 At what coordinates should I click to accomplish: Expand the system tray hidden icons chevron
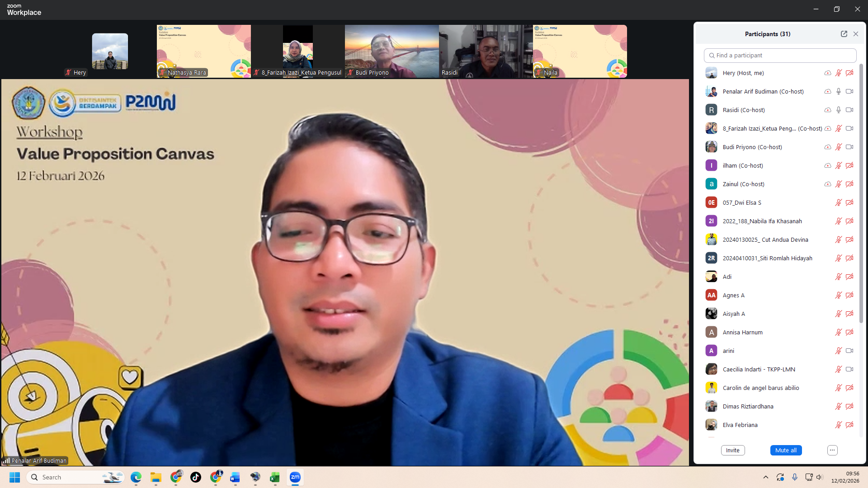(x=765, y=477)
